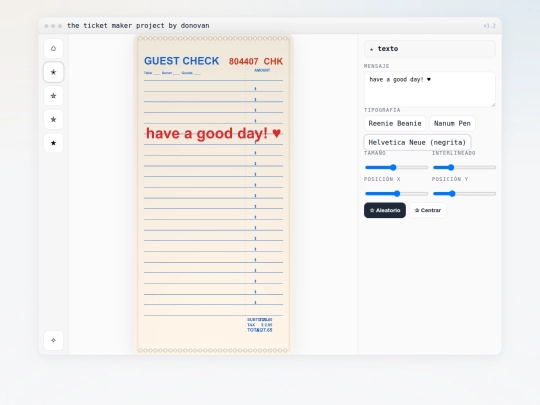The width and height of the screenshot is (540, 405).
Task: Click the v1.2 version label
Action: click(489, 26)
